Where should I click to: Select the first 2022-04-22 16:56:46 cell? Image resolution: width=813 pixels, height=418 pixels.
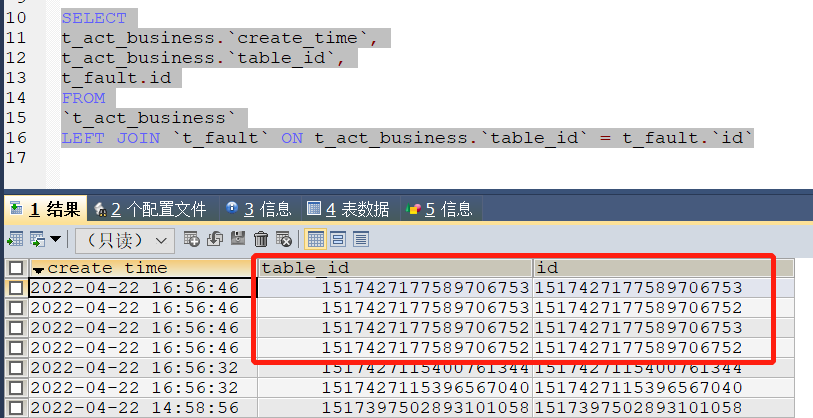141,288
